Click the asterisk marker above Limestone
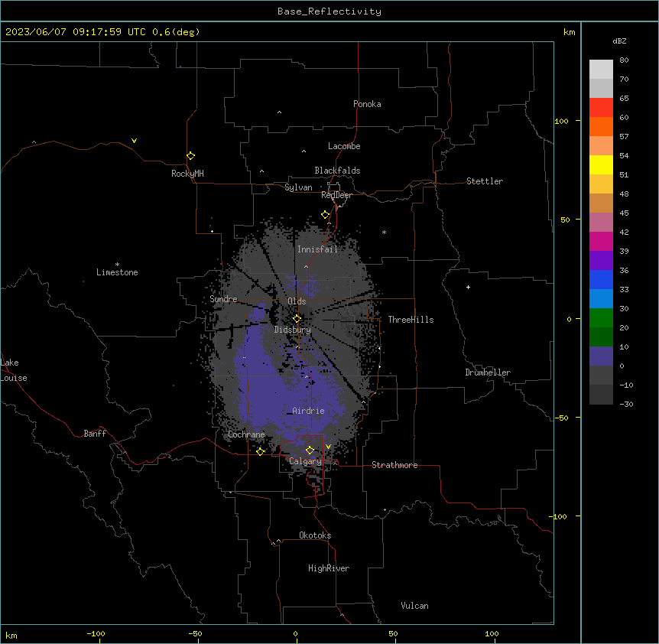The width and height of the screenshot is (659, 644). click(x=117, y=265)
